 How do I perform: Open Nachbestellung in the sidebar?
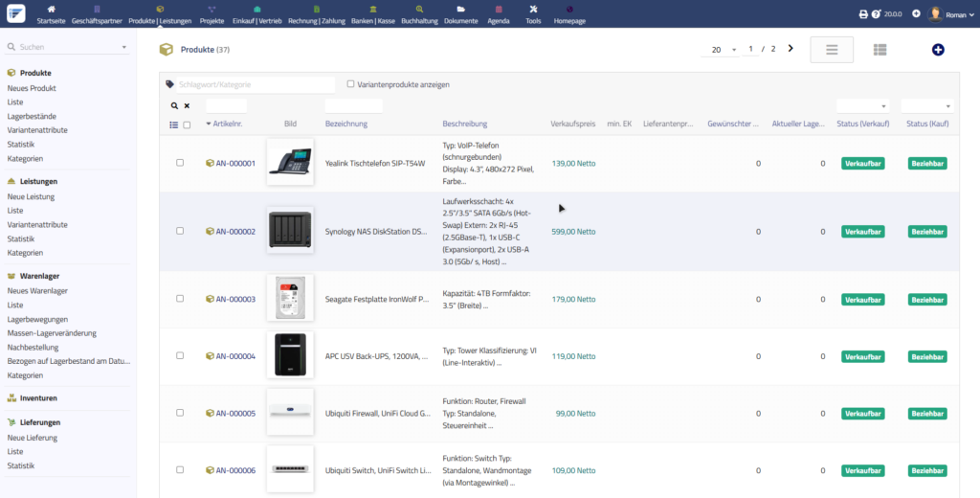(33, 348)
